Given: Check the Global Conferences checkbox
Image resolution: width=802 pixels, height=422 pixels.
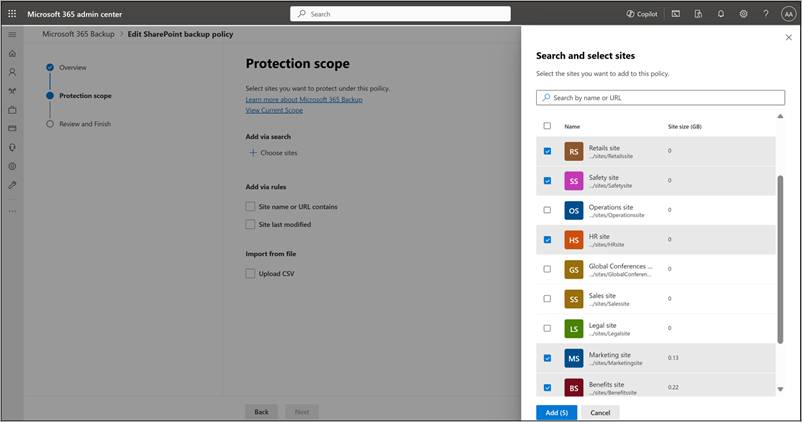Looking at the screenshot, I should click(x=547, y=269).
